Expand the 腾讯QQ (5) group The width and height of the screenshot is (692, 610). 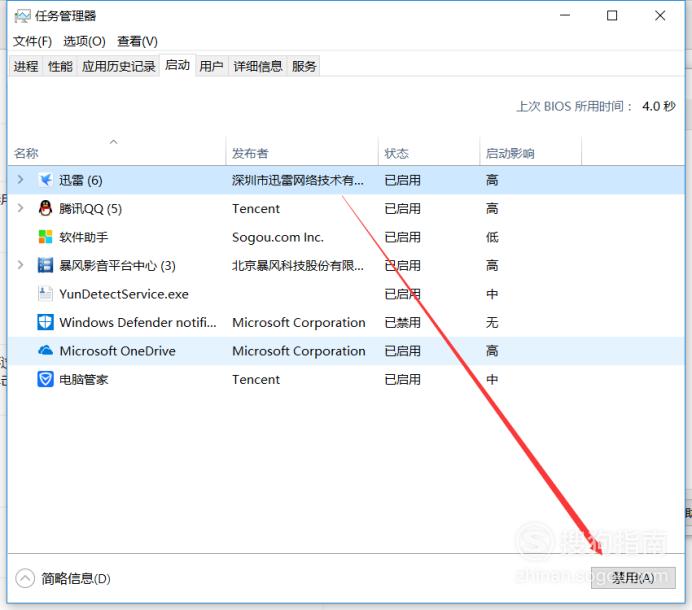click(x=20, y=208)
